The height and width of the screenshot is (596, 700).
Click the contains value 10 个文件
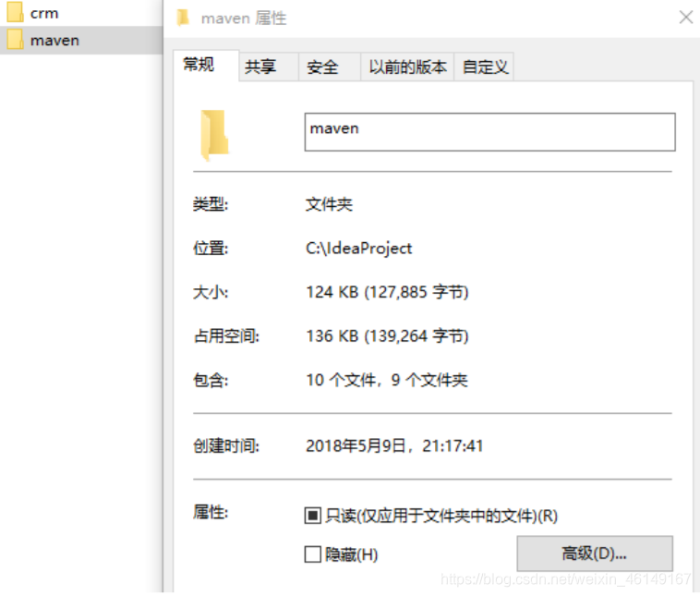point(387,380)
